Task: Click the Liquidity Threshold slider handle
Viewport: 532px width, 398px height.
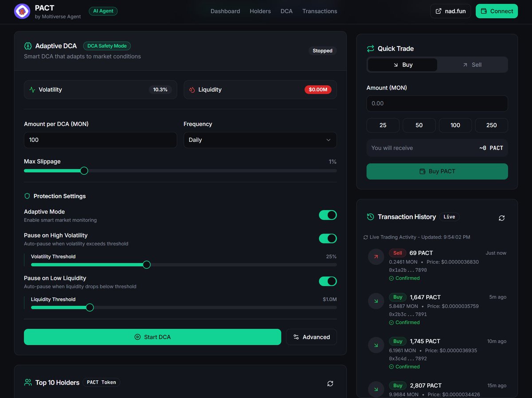Action: 90,307
